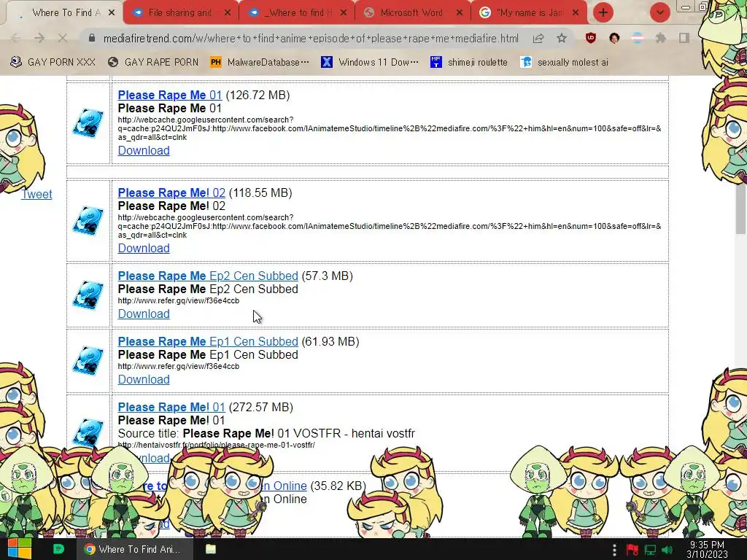Click the drive icon beside the 118.55 MB entry
Screen dimensions: 747x560
click(x=88, y=221)
